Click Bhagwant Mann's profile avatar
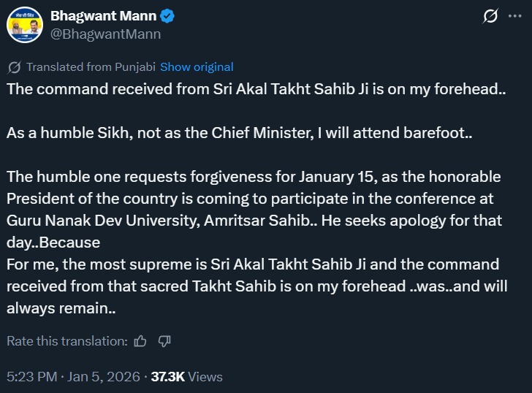This screenshot has width=532, height=393. point(23,24)
